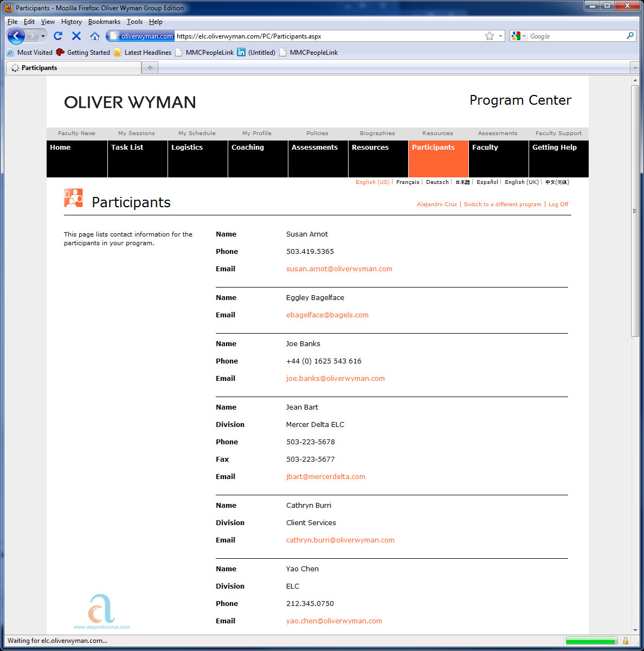Open the recent pages history dropdown arrow
Viewport: 644px width, 651px height.
point(43,36)
